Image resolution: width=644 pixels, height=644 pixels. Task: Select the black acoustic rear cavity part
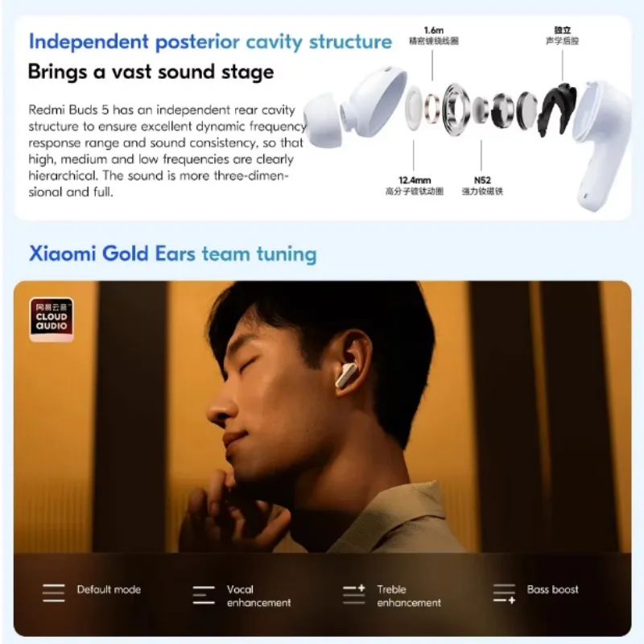coord(556,109)
